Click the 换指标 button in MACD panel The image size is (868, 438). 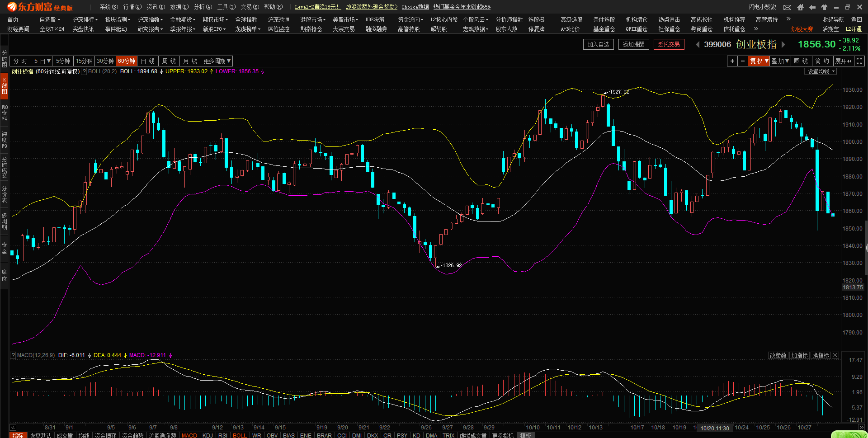coord(821,355)
